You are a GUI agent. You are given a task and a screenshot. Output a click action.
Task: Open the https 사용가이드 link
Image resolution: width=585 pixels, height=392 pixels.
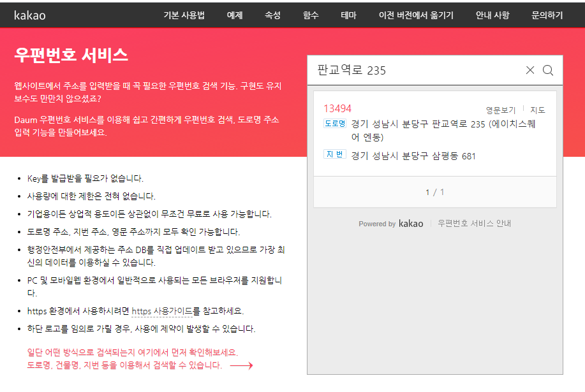click(x=162, y=311)
